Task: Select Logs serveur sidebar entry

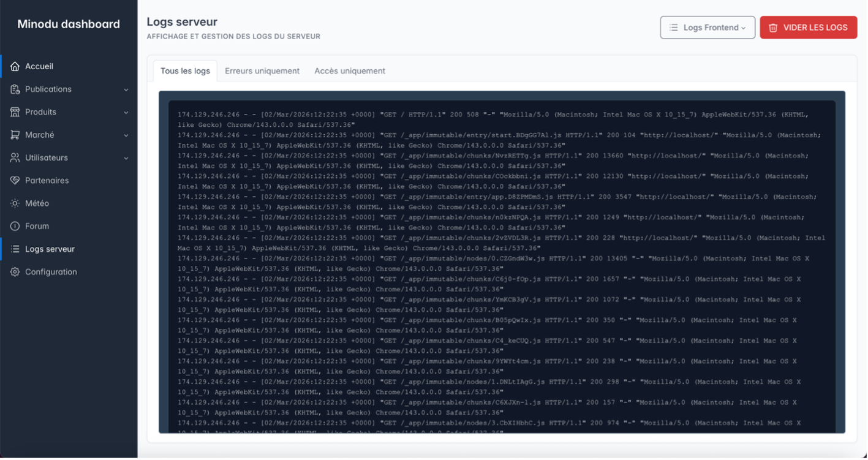Action: coord(69,249)
